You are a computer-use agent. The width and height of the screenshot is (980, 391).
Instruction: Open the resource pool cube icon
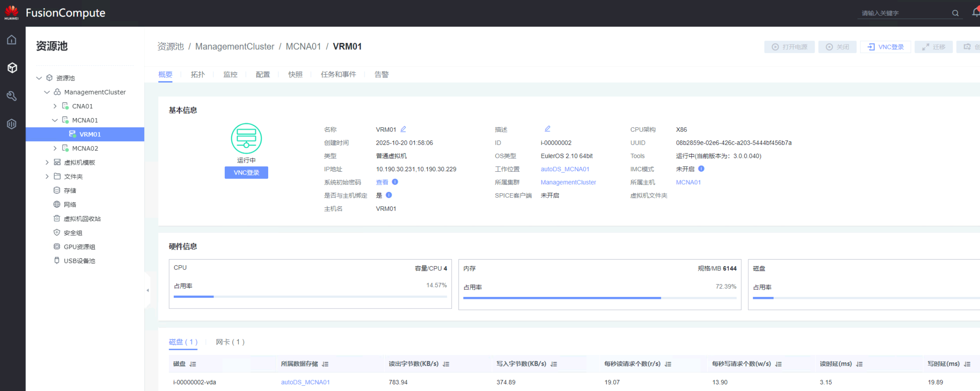(x=12, y=68)
